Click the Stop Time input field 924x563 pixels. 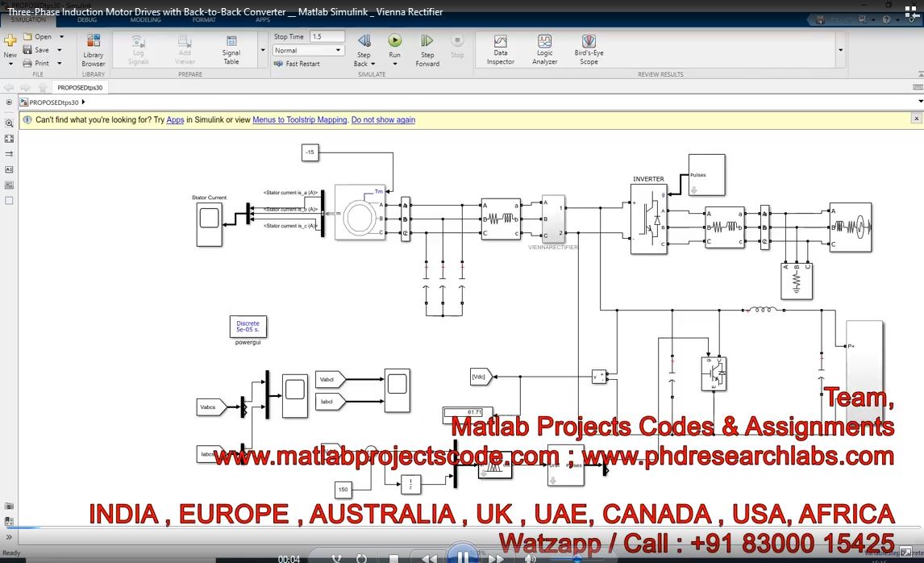[327, 36]
